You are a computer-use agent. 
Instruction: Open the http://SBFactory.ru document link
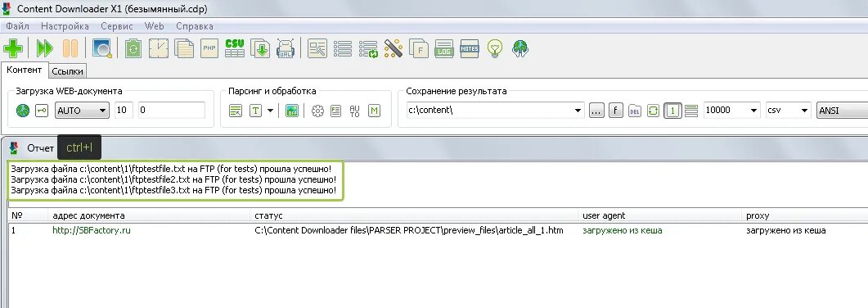(92, 230)
